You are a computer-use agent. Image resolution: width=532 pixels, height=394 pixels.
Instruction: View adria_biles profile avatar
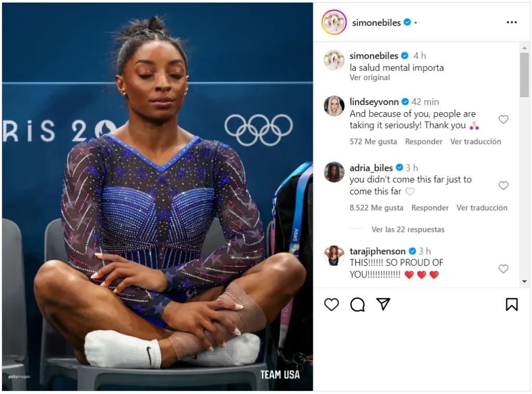[334, 172]
